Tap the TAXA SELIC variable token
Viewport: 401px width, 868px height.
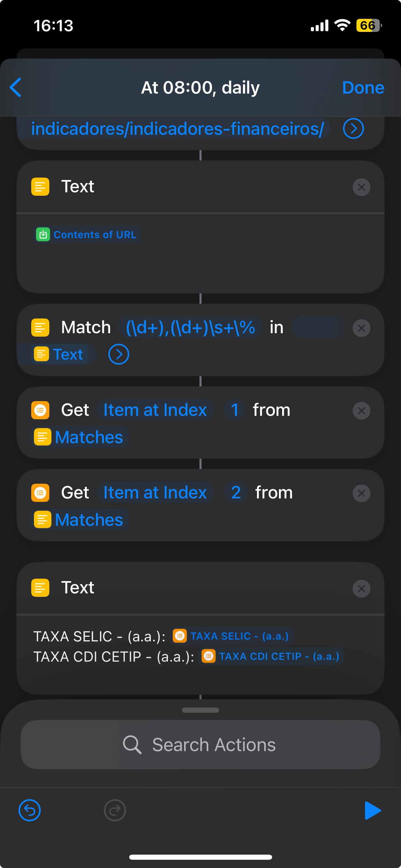(232, 636)
